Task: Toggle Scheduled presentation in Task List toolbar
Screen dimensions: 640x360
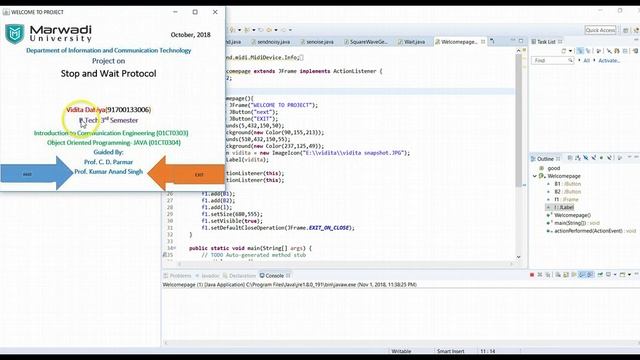Action: coord(588,51)
